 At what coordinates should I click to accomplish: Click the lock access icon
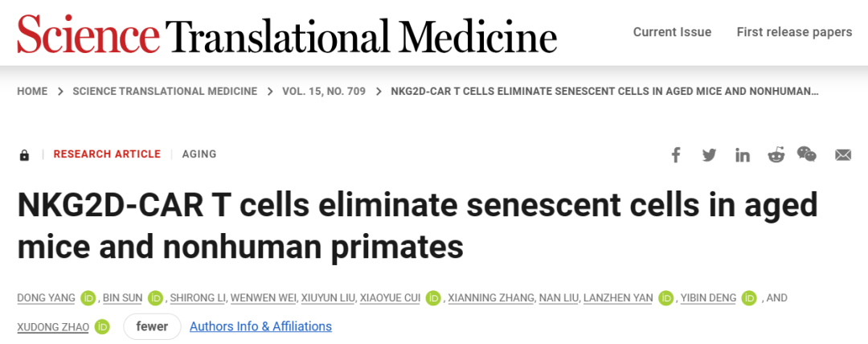pyautogui.click(x=24, y=155)
